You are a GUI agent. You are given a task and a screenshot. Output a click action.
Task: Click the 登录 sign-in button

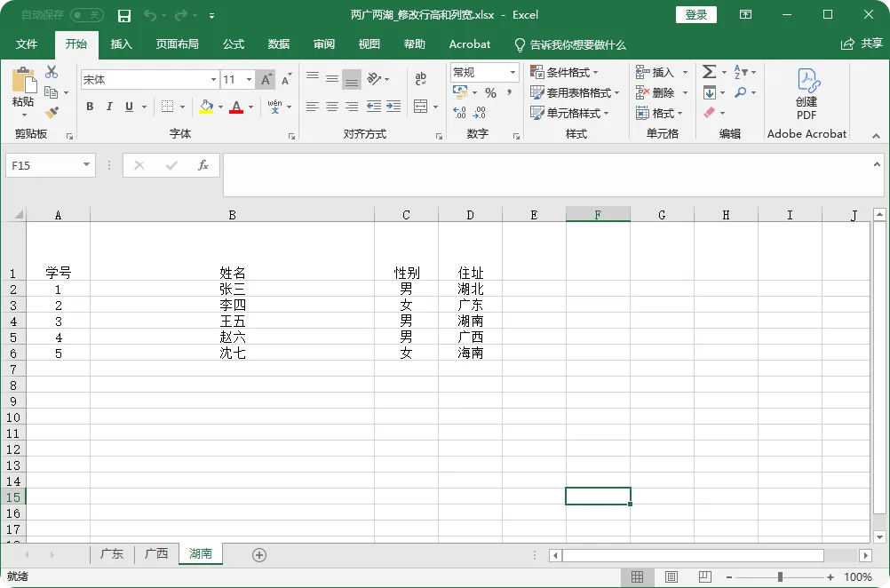click(695, 15)
